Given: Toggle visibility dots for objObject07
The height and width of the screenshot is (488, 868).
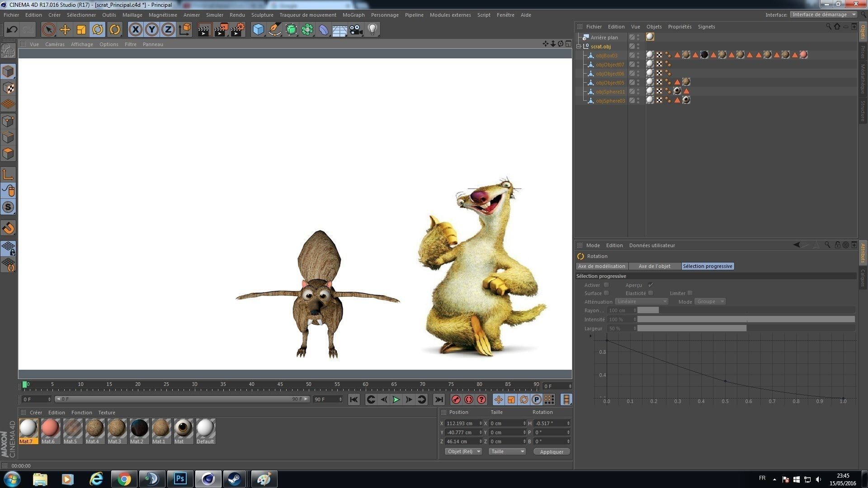Looking at the screenshot, I should coord(638,65).
